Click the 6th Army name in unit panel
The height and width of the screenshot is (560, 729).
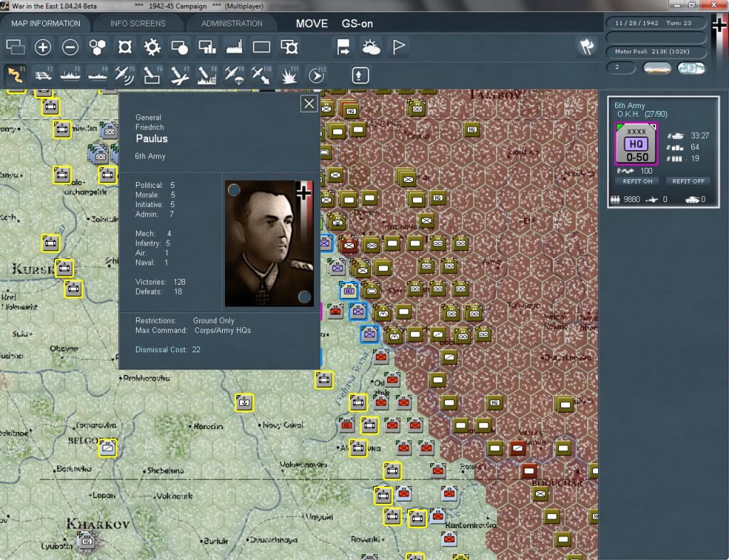click(629, 105)
